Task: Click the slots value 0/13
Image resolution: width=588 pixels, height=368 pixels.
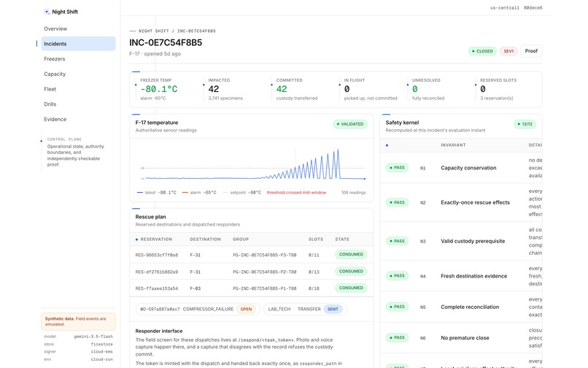Action: pos(314,272)
